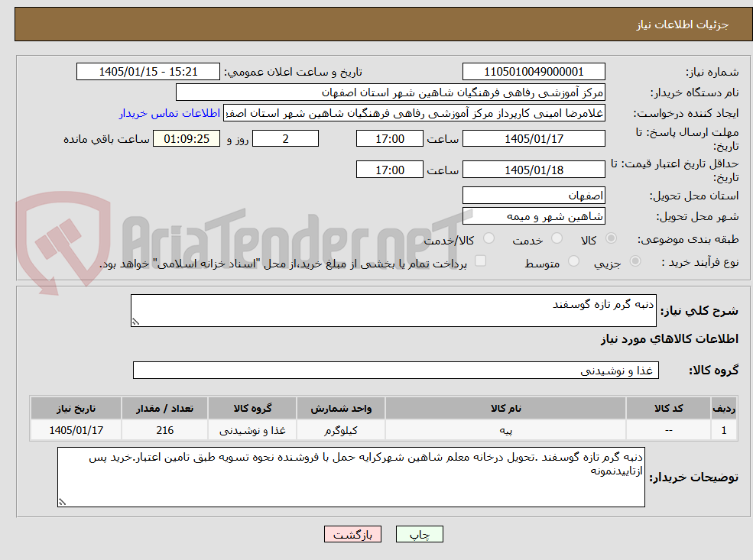
Task: Toggle the اسناد خزانه اسلامی payment checkbox
Action: point(480,261)
